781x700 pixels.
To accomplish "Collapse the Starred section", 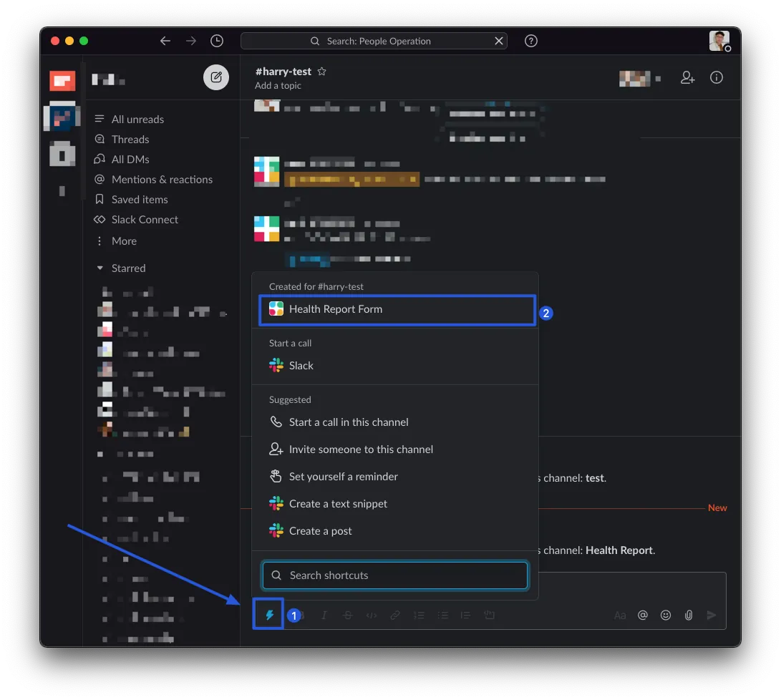I will point(100,268).
